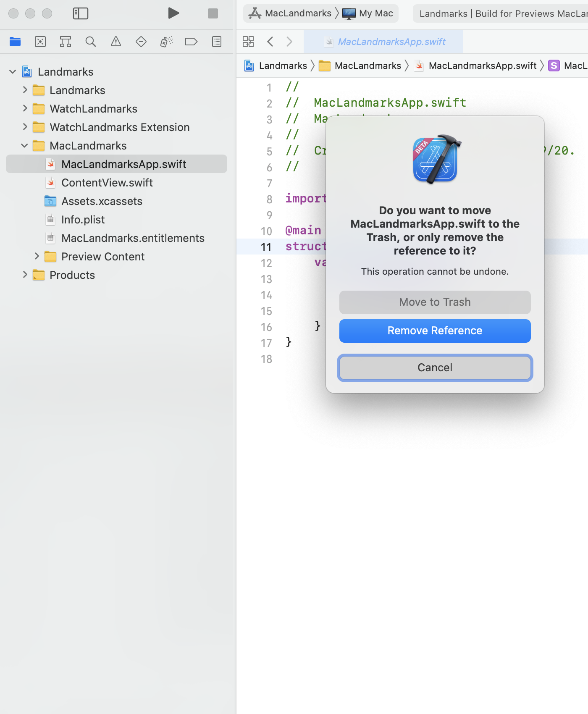Open the Find navigator magnifier icon
This screenshot has width=588, height=714.
coord(91,42)
